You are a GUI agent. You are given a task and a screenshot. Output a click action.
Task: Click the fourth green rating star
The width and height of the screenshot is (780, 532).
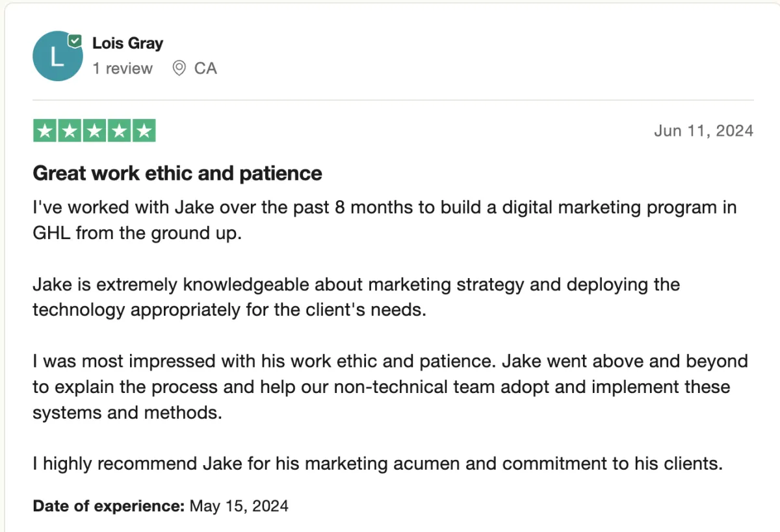119,131
